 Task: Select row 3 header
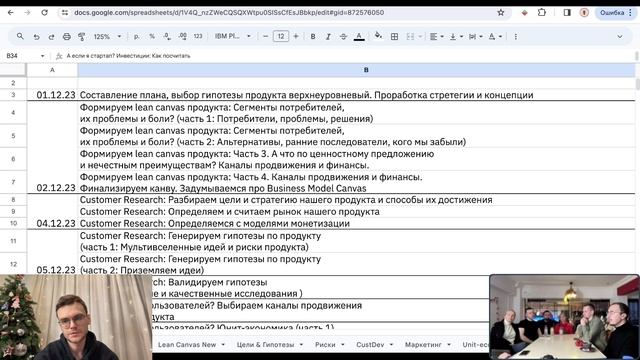point(13,95)
